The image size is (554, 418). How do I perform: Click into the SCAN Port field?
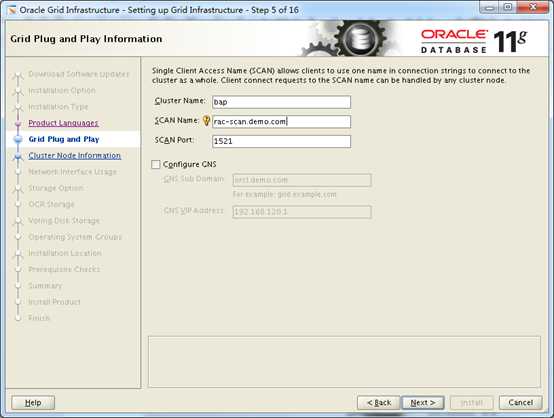click(x=282, y=141)
